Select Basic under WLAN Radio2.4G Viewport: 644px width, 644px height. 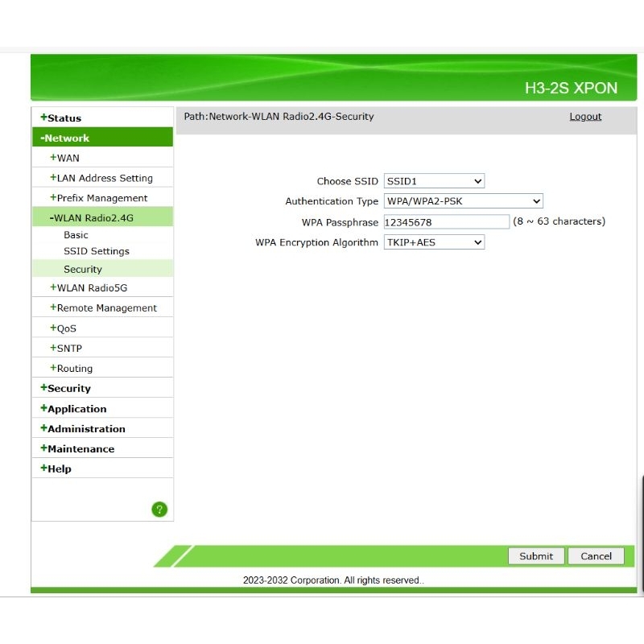click(x=76, y=235)
